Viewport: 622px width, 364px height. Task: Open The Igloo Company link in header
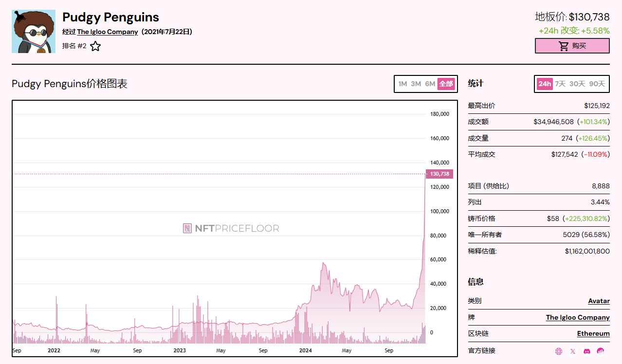coord(108,32)
